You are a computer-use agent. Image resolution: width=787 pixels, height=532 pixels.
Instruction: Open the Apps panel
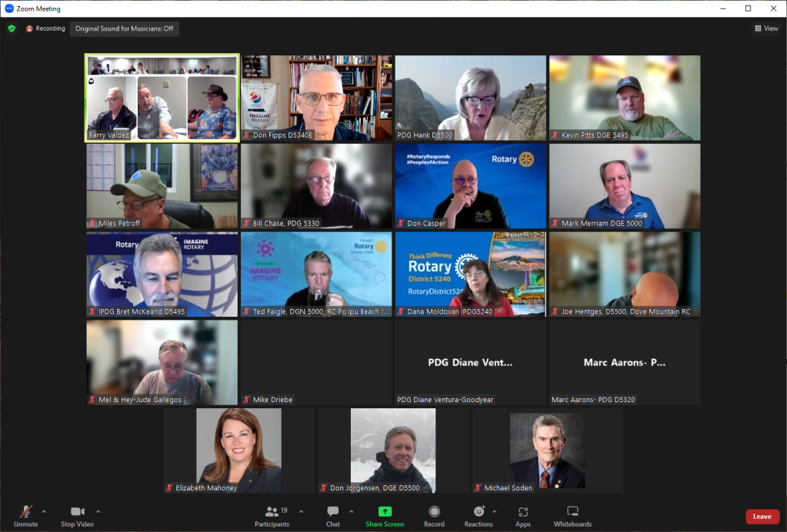point(523,516)
